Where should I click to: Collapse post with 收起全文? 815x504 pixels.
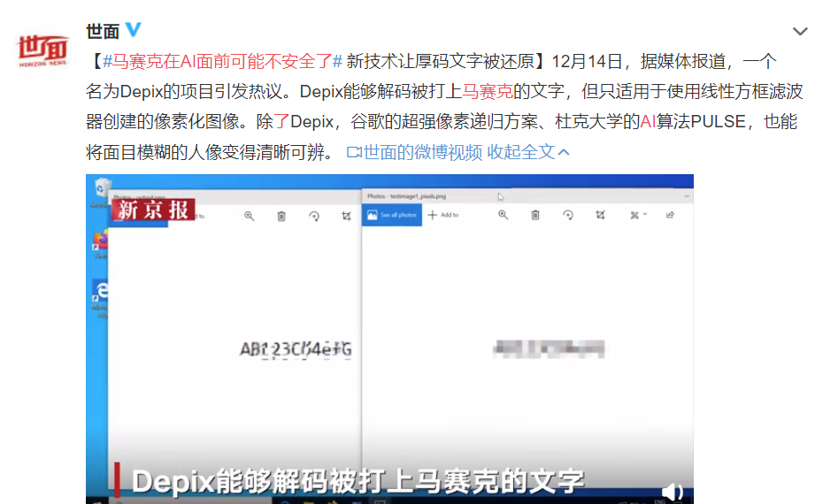(528, 152)
